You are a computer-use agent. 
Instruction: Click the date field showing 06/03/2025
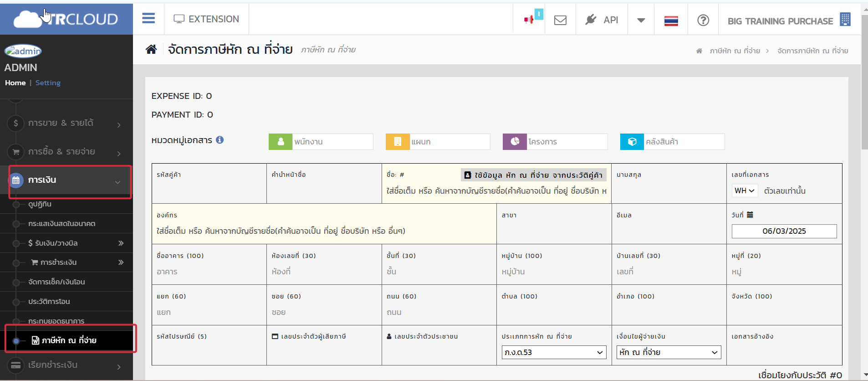coord(784,231)
